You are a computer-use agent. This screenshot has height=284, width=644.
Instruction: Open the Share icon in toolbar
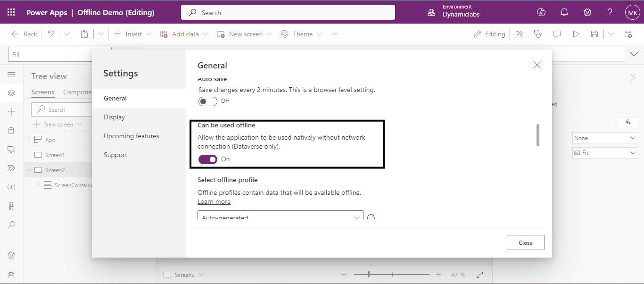[x=519, y=34]
